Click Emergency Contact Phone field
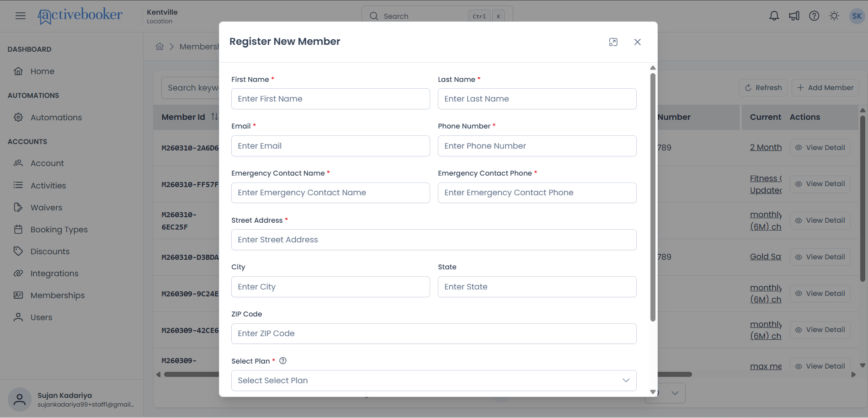 537,193
